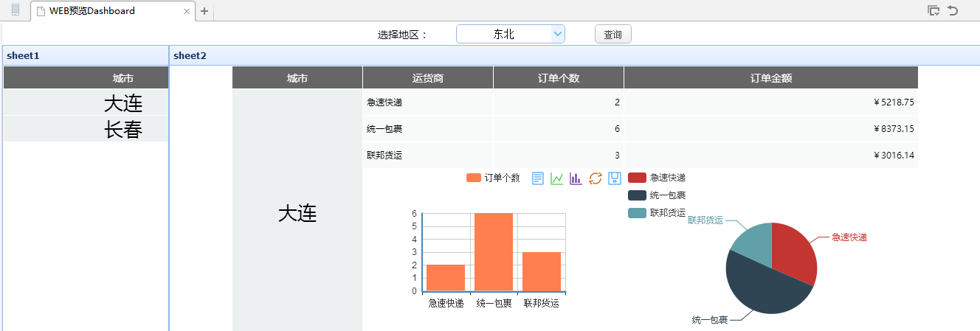Click the 急速快递 pie label
This screenshot has width=980, height=331.
849,237
